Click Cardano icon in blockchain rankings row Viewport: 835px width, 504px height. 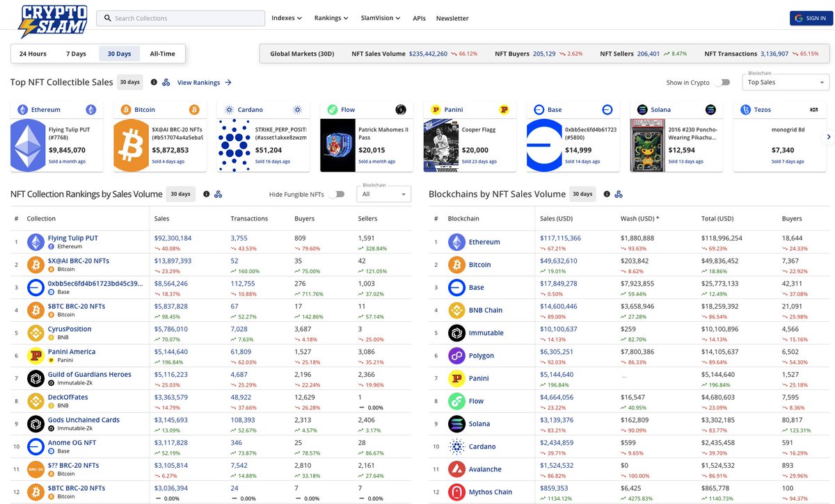tap(456, 446)
